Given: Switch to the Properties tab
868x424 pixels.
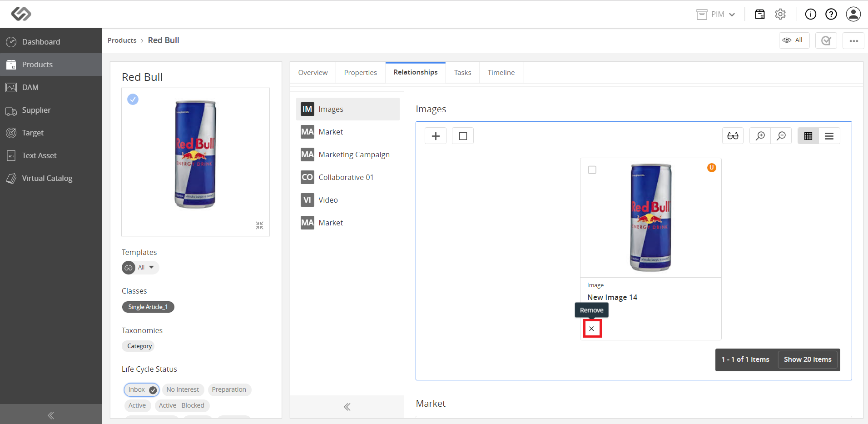Looking at the screenshot, I should [x=361, y=73].
